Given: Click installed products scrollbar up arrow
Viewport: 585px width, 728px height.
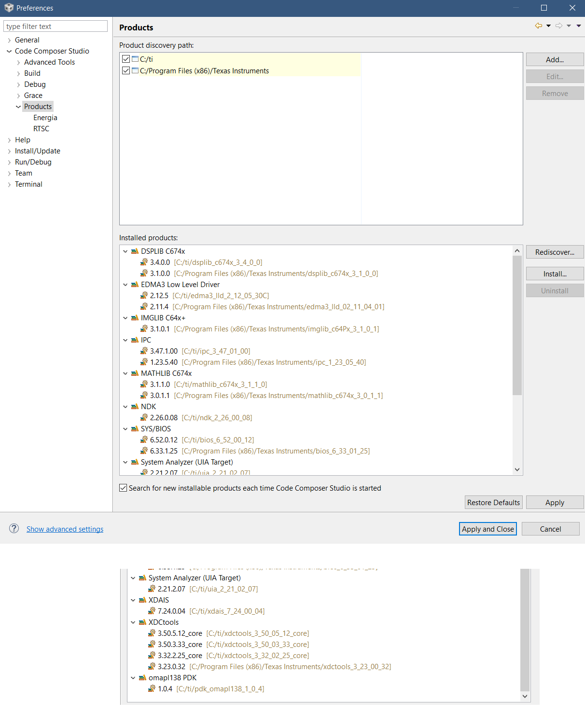Looking at the screenshot, I should tap(517, 251).
